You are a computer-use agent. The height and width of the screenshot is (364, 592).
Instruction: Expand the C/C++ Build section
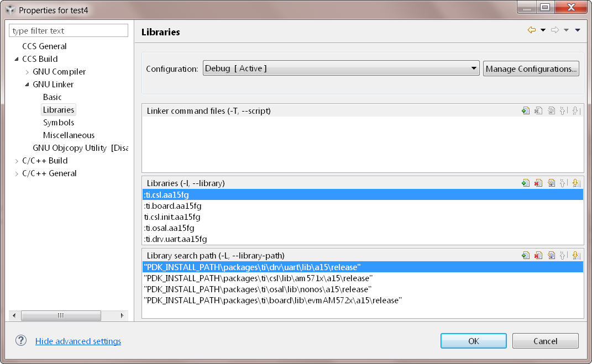pyautogui.click(x=16, y=160)
